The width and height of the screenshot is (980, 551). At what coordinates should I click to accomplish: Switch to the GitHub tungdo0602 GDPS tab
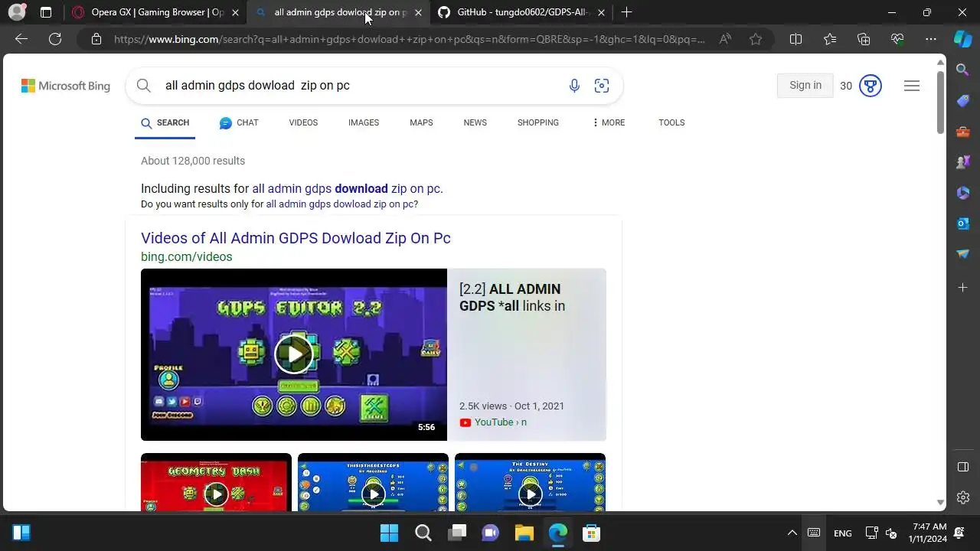click(x=522, y=12)
